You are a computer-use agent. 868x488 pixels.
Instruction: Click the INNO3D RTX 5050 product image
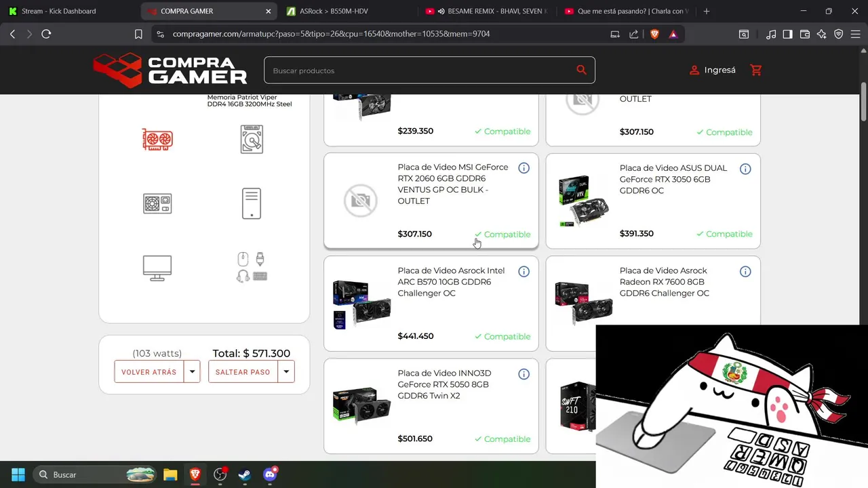click(361, 406)
